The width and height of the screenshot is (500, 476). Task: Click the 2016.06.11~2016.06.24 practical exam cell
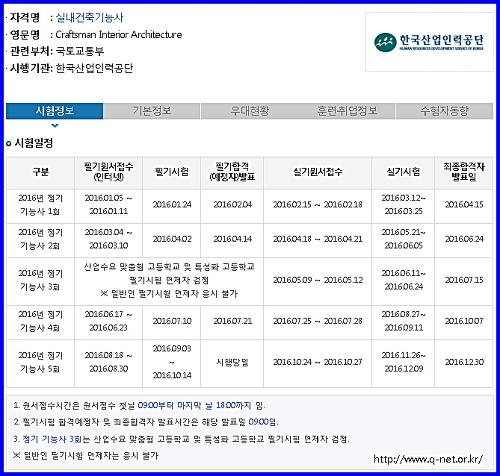(403, 280)
